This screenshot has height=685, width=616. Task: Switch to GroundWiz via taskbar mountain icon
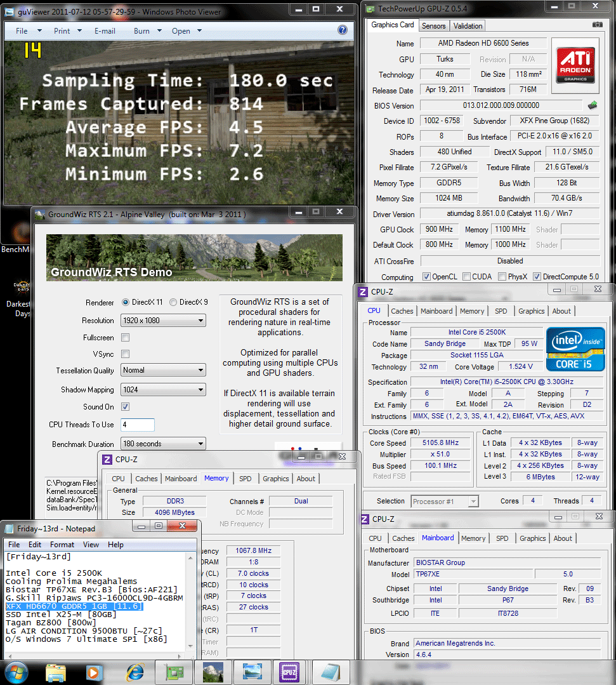click(x=213, y=673)
